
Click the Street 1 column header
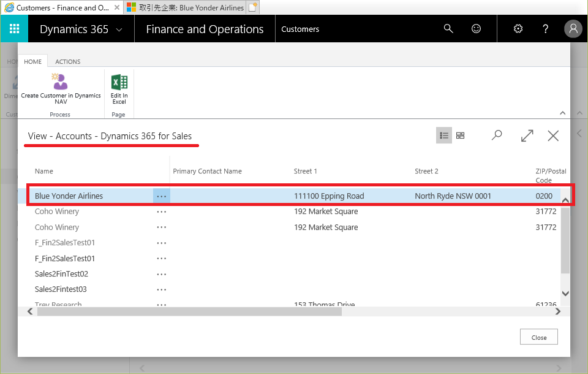pos(305,171)
